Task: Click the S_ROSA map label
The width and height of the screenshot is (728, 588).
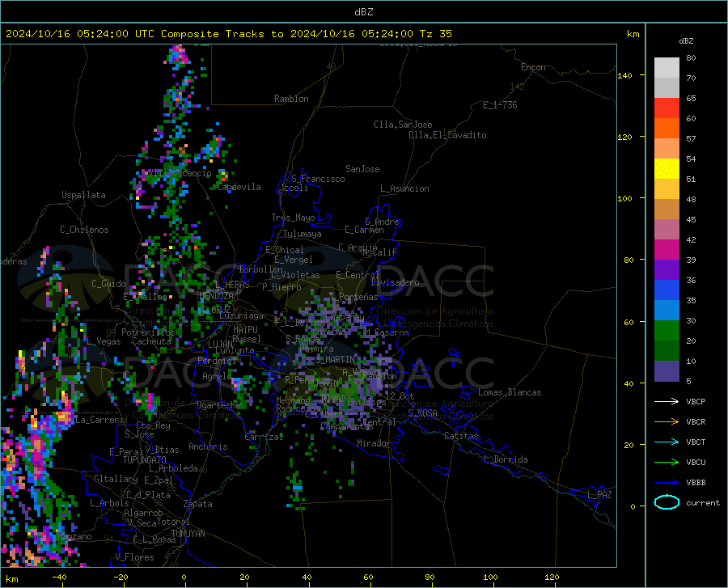Action: coord(422,412)
